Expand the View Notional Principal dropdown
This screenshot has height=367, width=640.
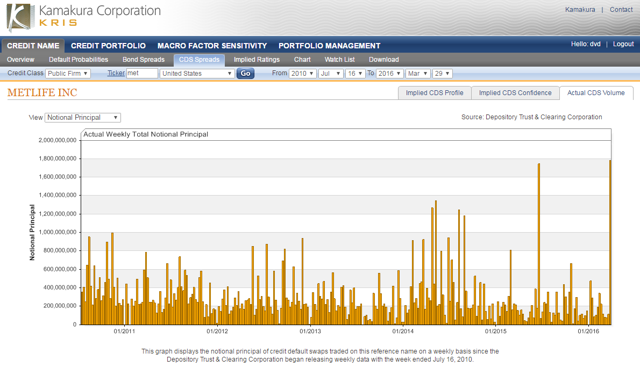(82, 118)
